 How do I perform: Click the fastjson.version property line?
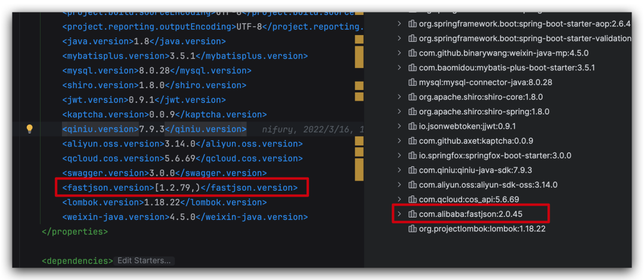point(180,188)
